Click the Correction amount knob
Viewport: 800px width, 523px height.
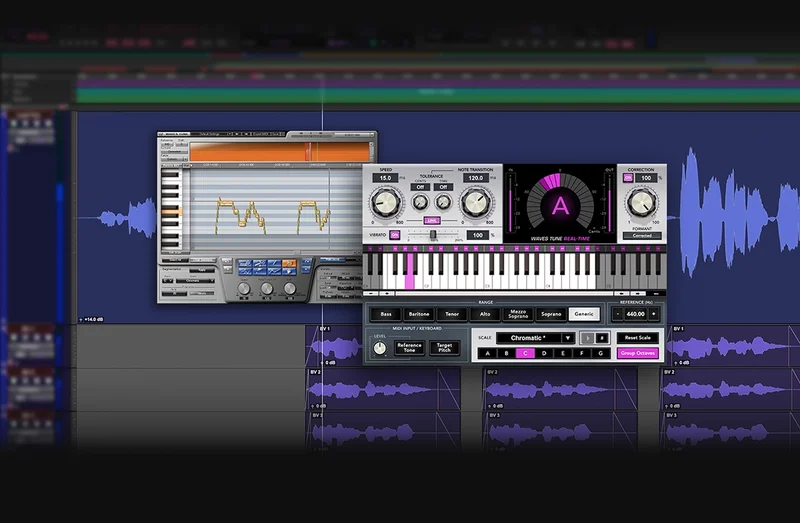click(x=642, y=203)
